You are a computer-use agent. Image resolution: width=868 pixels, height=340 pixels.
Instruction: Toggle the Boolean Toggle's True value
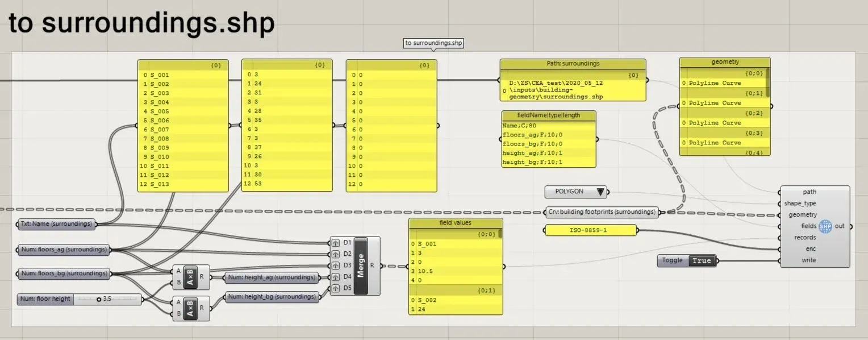point(701,260)
